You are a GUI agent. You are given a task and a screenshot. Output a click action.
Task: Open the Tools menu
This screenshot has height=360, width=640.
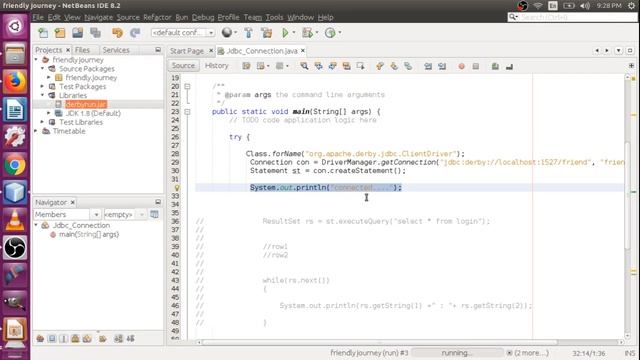pos(274,17)
